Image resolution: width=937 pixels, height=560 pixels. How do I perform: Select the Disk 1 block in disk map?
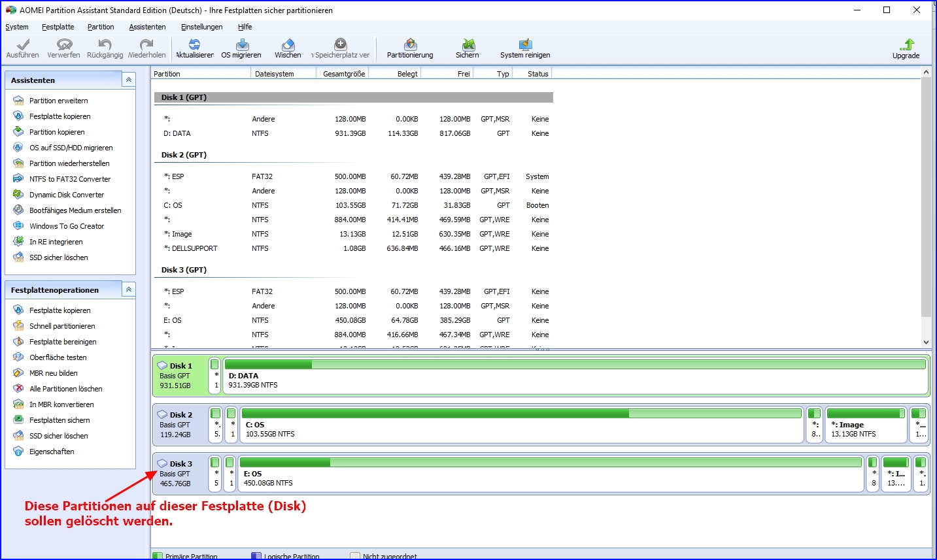180,376
